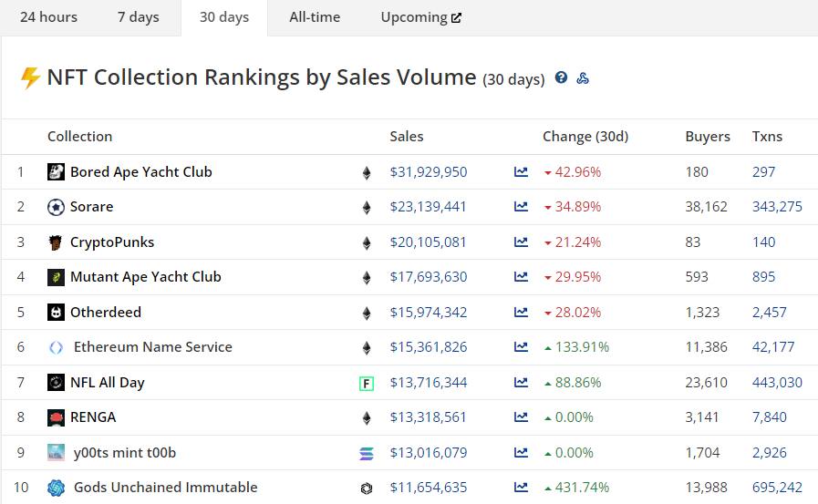This screenshot has height=504, width=818.
Task: Open the sales chart icon for CryptoPunks
Action: 521,242
